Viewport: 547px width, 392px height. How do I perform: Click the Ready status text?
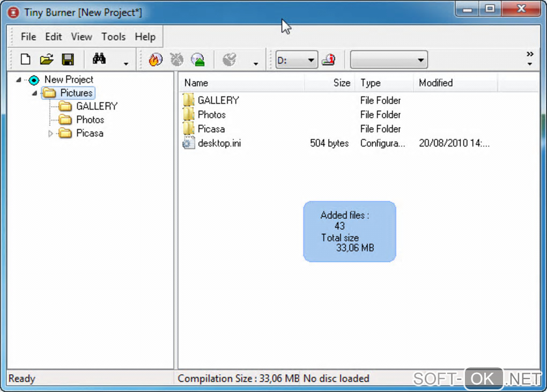[21, 379]
